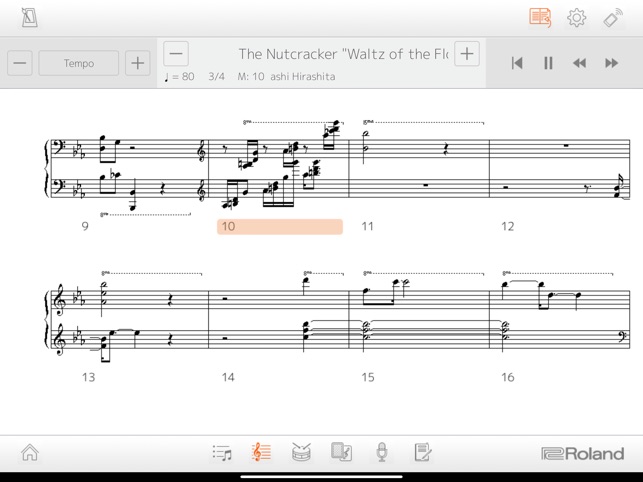Image resolution: width=643 pixels, height=482 pixels.
Task: Pause the song playback
Action: 548,63
